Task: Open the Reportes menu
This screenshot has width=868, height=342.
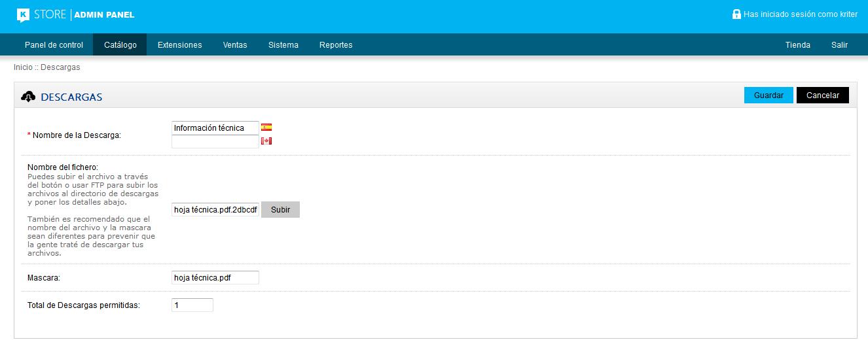Action: 336,45
